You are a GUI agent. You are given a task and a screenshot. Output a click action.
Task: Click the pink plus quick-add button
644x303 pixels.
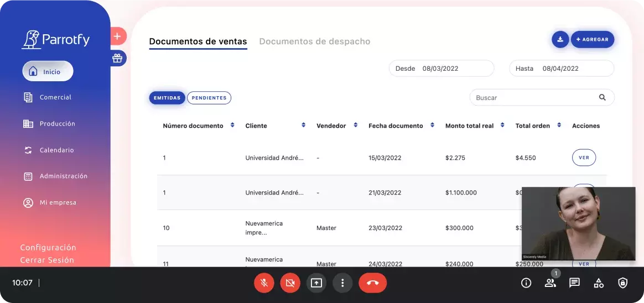click(x=117, y=36)
